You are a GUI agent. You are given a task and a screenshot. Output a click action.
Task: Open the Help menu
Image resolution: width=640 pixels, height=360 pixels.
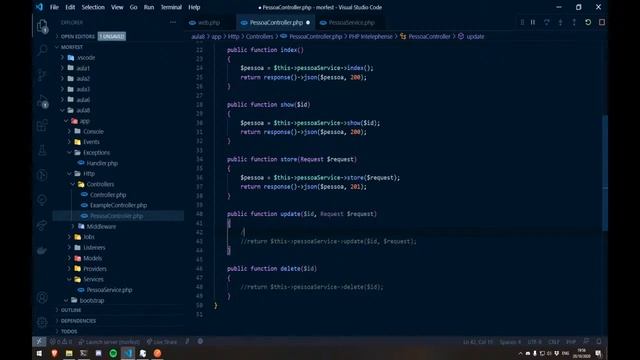pos(194,7)
